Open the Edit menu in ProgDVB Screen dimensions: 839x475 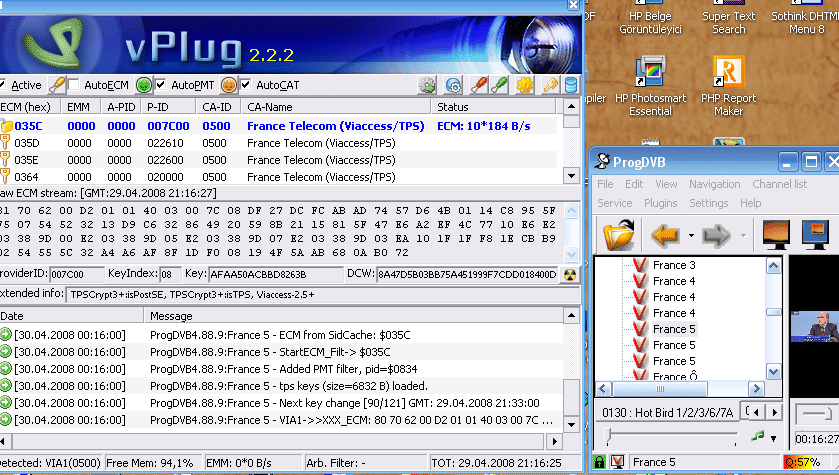click(x=634, y=184)
